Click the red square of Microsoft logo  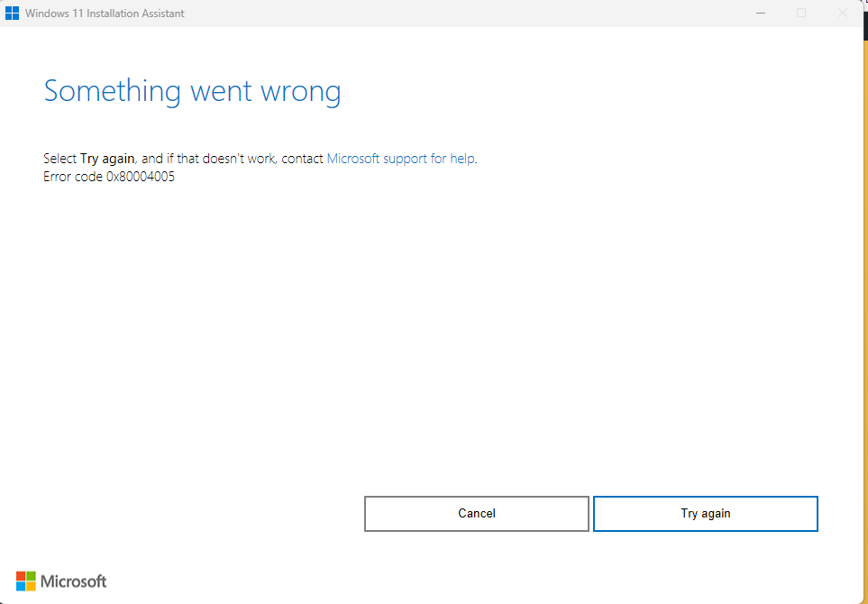click(x=21, y=576)
